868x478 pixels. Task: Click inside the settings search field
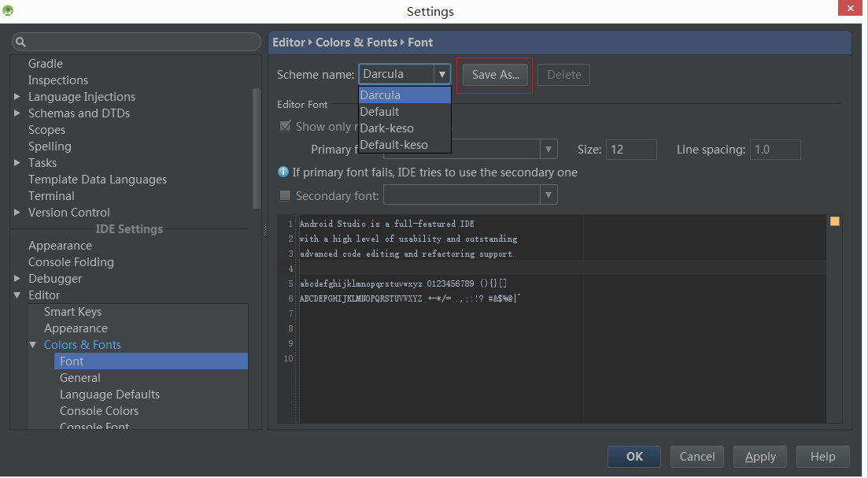click(142, 43)
